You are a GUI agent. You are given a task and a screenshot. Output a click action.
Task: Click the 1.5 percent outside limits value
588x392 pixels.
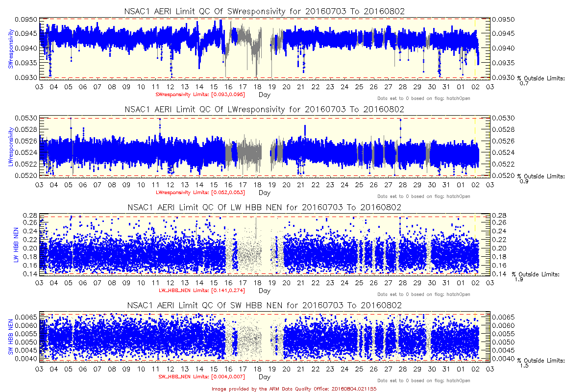523,366
